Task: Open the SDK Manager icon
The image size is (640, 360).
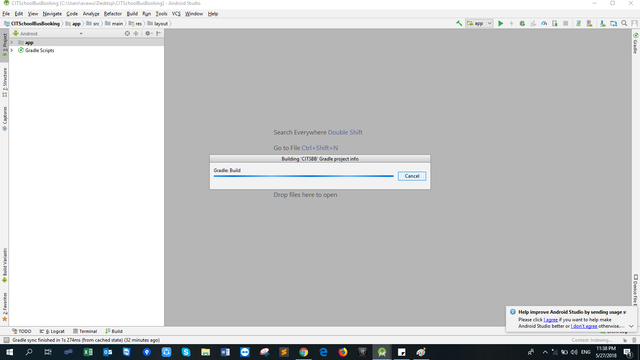Action: tap(602, 23)
